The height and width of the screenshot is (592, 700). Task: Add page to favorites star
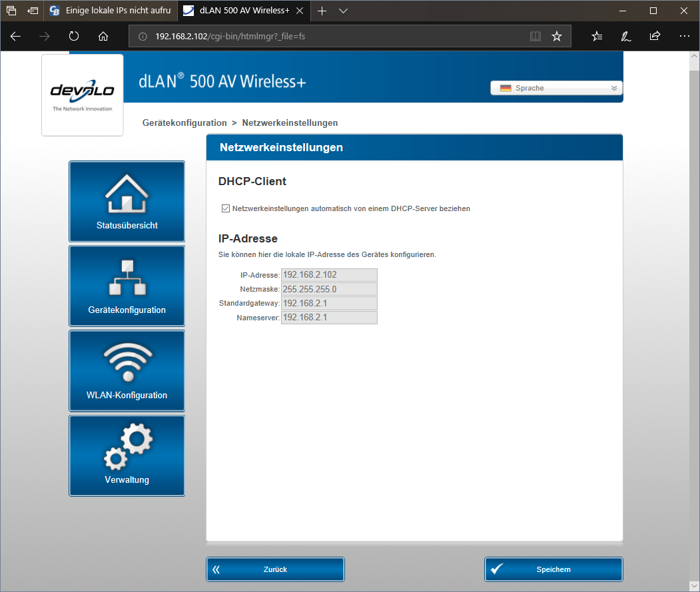click(557, 36)
